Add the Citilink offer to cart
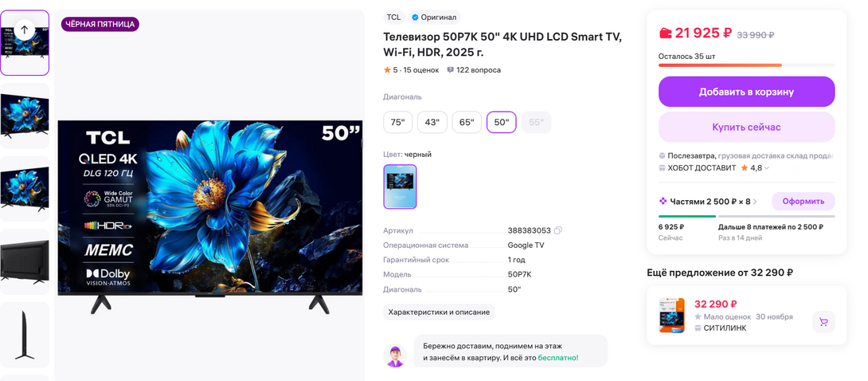Screen dimensions: 868x381 pyautogui.click(x=823, y=322)
